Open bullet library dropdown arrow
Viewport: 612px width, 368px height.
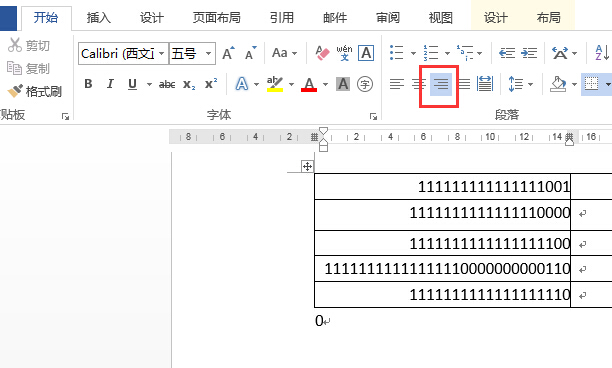point(413,53)
